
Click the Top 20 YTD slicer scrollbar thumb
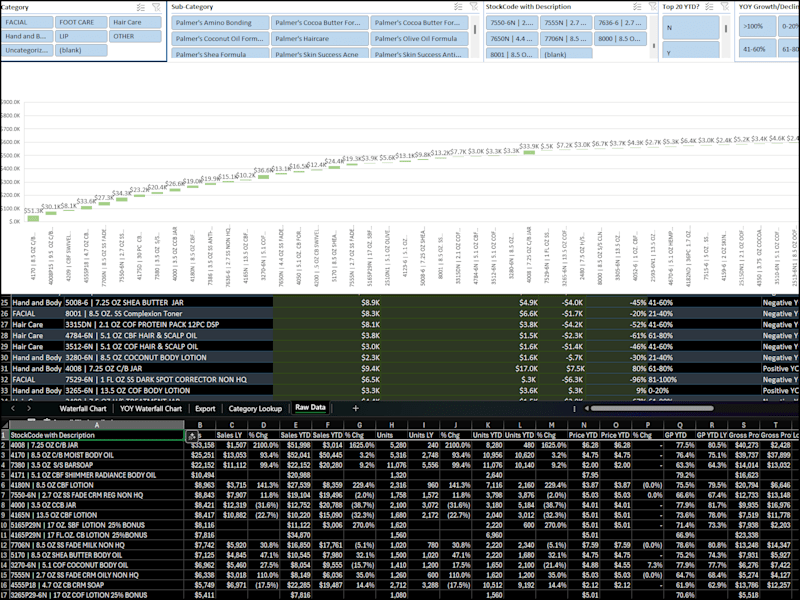[x=726, y=29]
